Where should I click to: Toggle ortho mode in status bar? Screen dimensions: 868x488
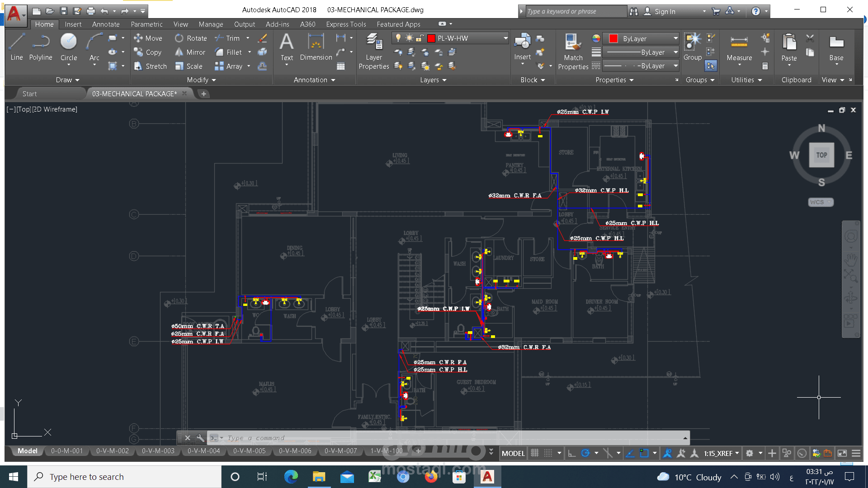coord(571,453)
